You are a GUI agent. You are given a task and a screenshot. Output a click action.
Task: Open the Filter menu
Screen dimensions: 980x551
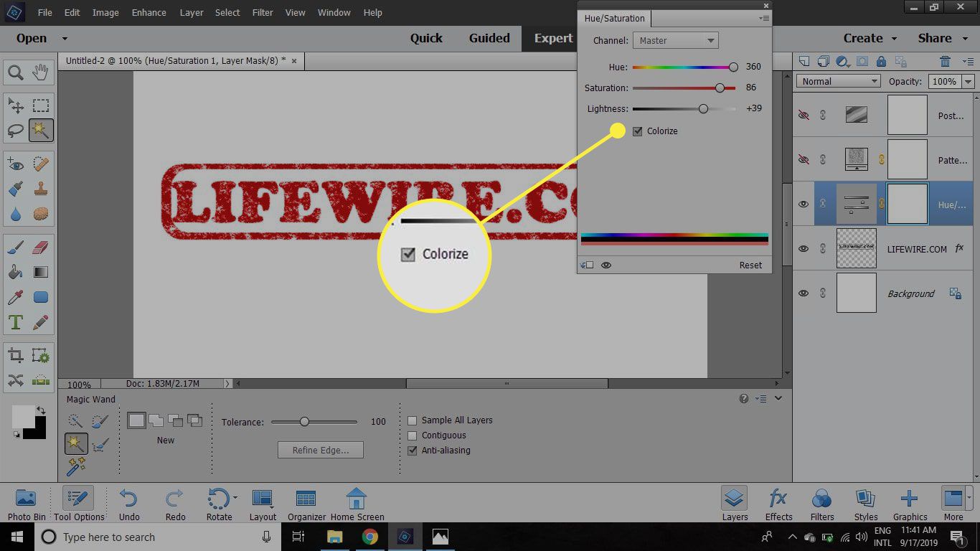pos(263,12)
